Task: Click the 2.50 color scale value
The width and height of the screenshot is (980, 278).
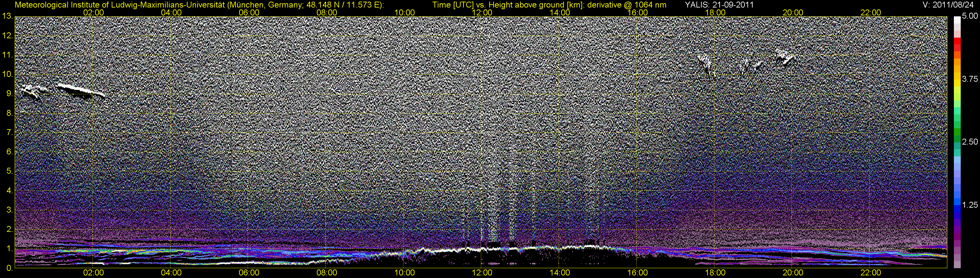Action: 969,142
